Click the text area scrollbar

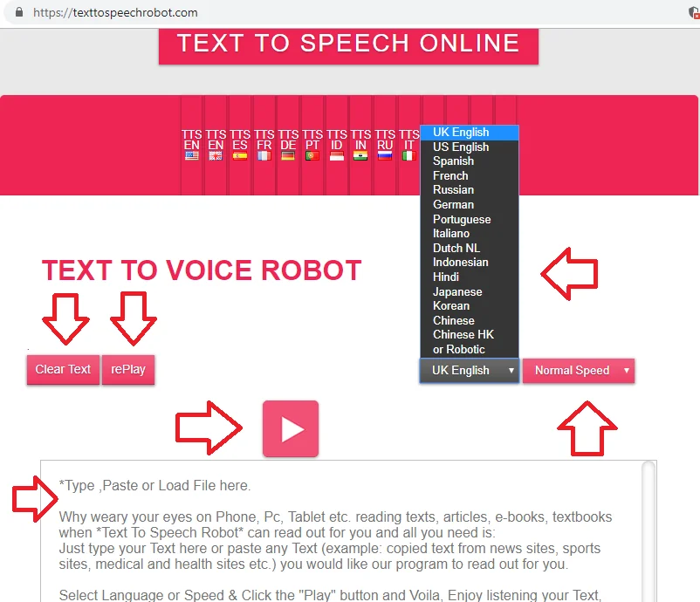click(x=649, y=531)
